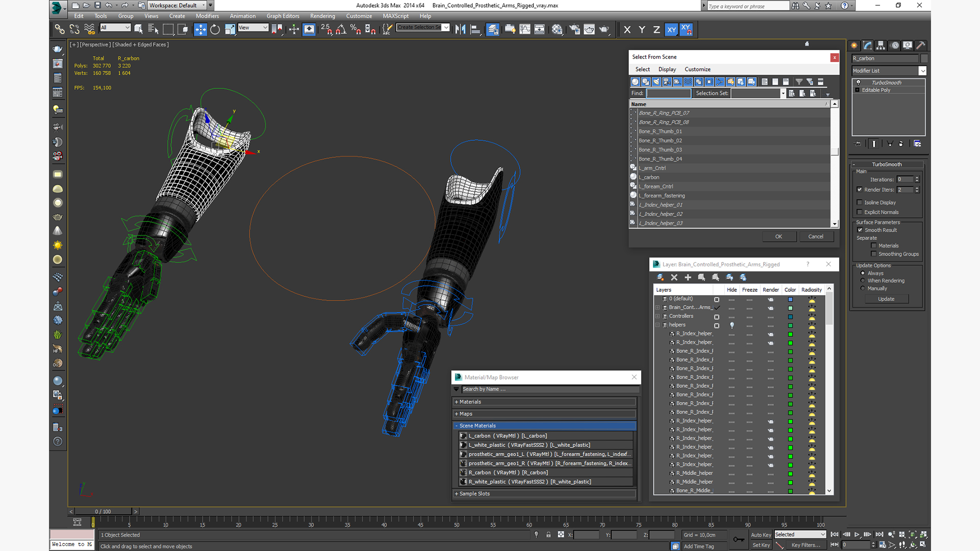
Task: Enable Separate by Materials checkbox
Action: [x=874, y=246]
